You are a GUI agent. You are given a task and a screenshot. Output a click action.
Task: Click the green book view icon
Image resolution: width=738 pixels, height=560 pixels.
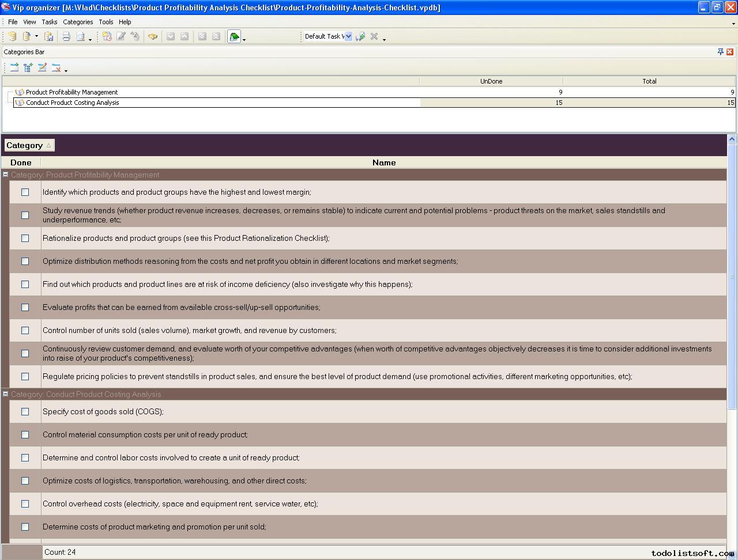tap(234, 37)
